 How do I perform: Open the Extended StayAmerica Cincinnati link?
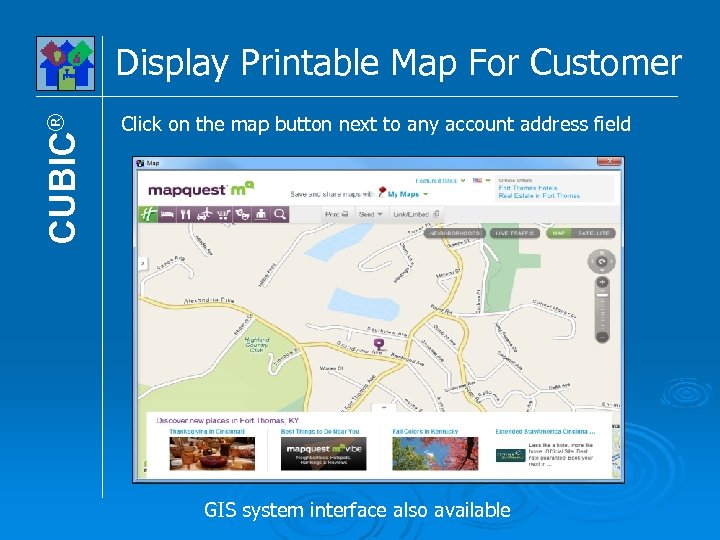pyautogui.click(x=546, y=432)
